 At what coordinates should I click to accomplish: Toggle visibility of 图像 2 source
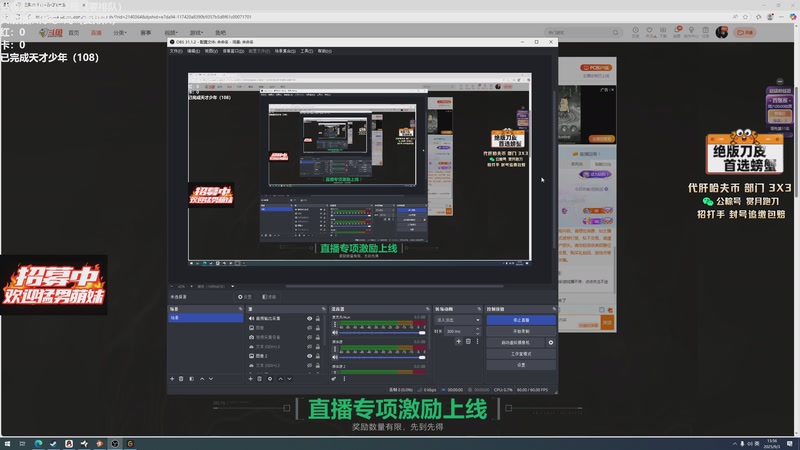(309, 356)
